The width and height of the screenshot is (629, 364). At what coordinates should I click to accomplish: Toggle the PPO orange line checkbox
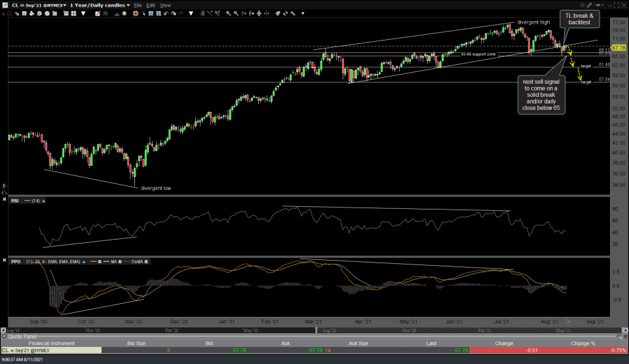click(x=100, y=262)
